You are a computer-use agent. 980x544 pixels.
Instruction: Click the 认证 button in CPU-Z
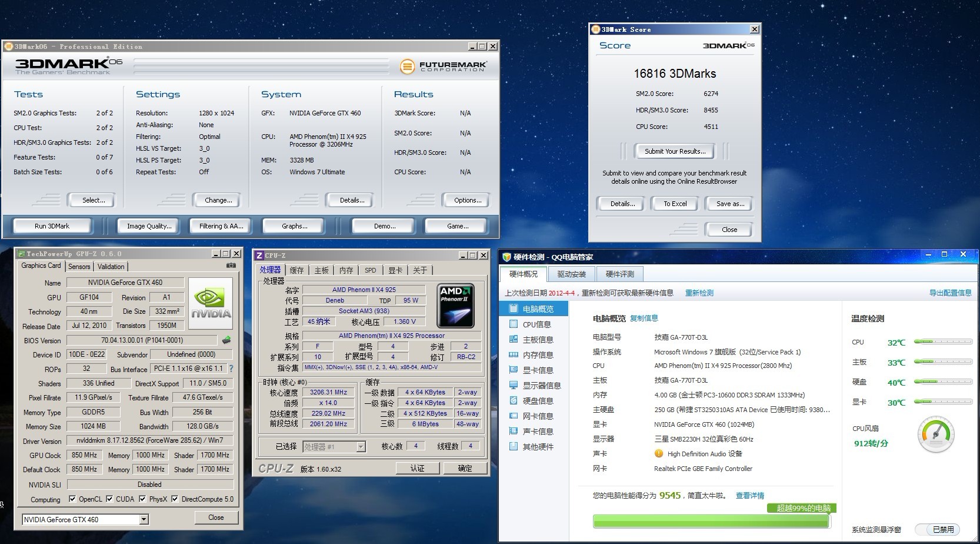418,468
